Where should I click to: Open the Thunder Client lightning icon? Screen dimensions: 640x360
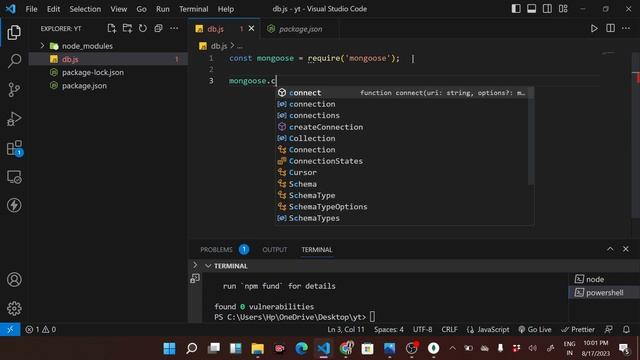(14, 205)
